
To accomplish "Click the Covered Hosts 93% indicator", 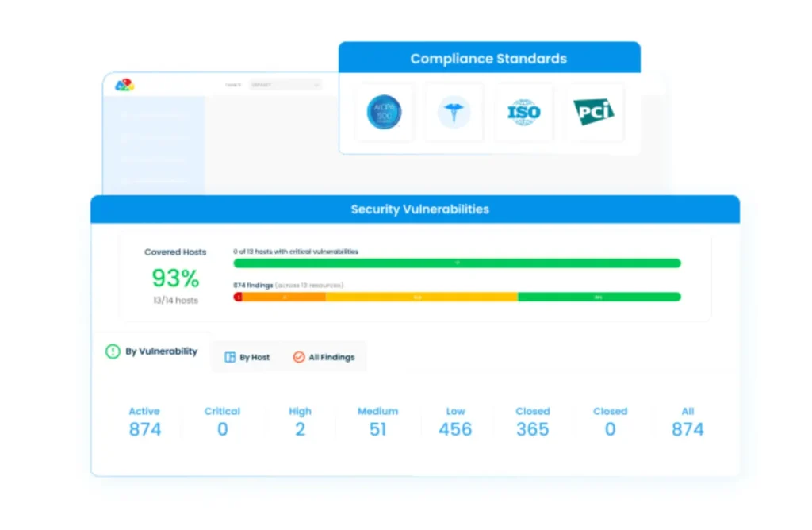I will click(x=175, y=278).
